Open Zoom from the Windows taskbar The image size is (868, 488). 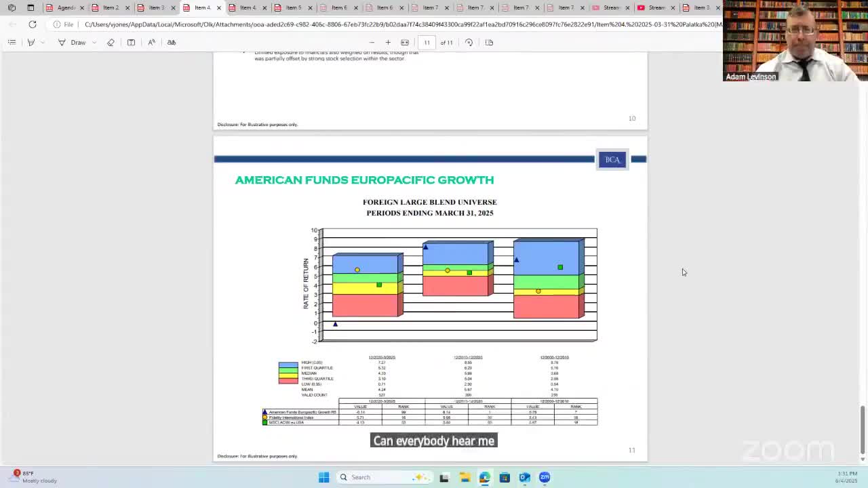point(545,477)
